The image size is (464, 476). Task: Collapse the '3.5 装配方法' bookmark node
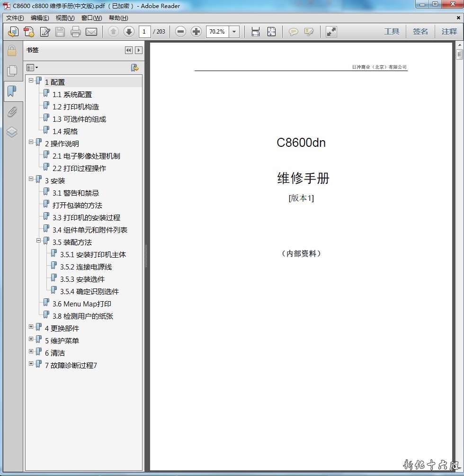pos(39,241)
